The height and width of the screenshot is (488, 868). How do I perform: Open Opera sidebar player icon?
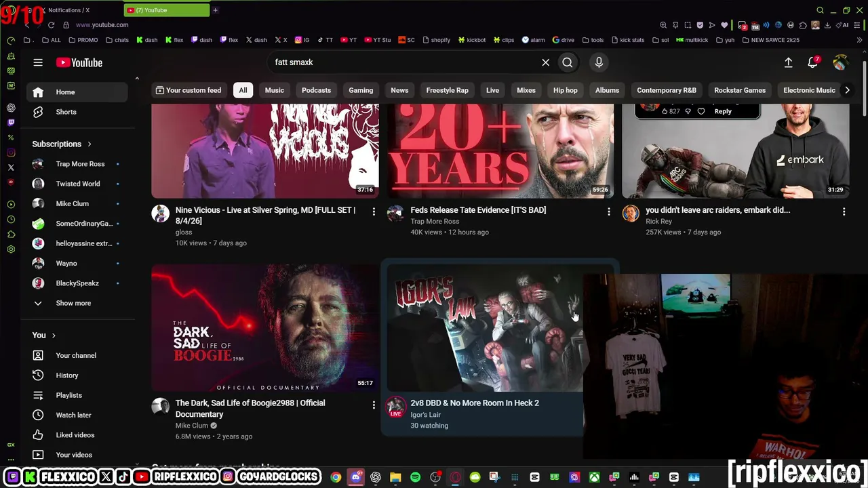[11, 205]
